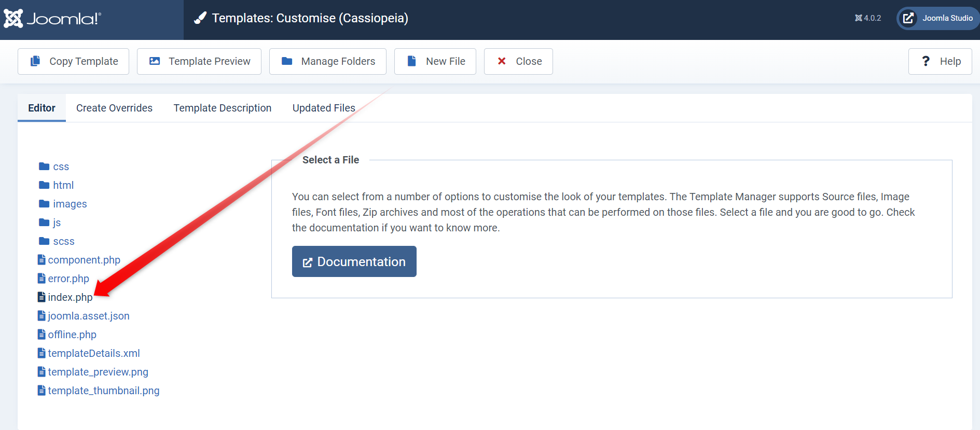Click the external link icon in Joomla Studio
The image size is (980, 430).
908,18
